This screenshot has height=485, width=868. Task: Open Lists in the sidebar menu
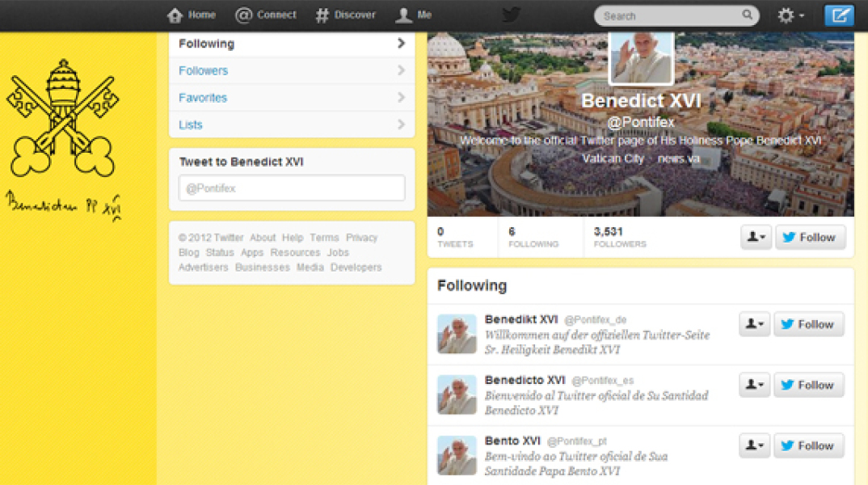point(191,124)
